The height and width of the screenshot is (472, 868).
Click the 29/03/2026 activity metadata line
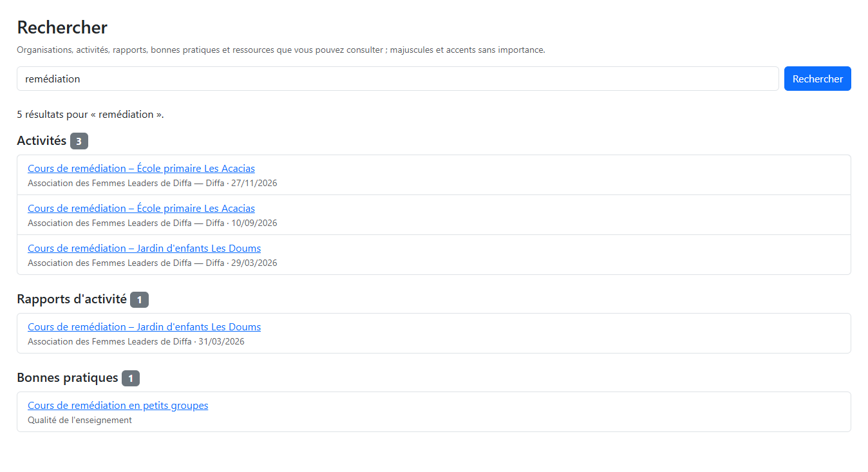point(153,263)
